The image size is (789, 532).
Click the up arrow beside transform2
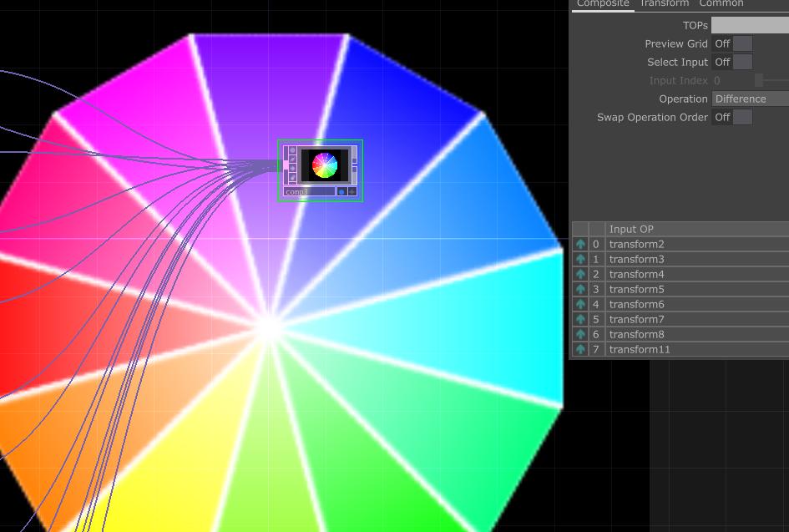[580, 244]
